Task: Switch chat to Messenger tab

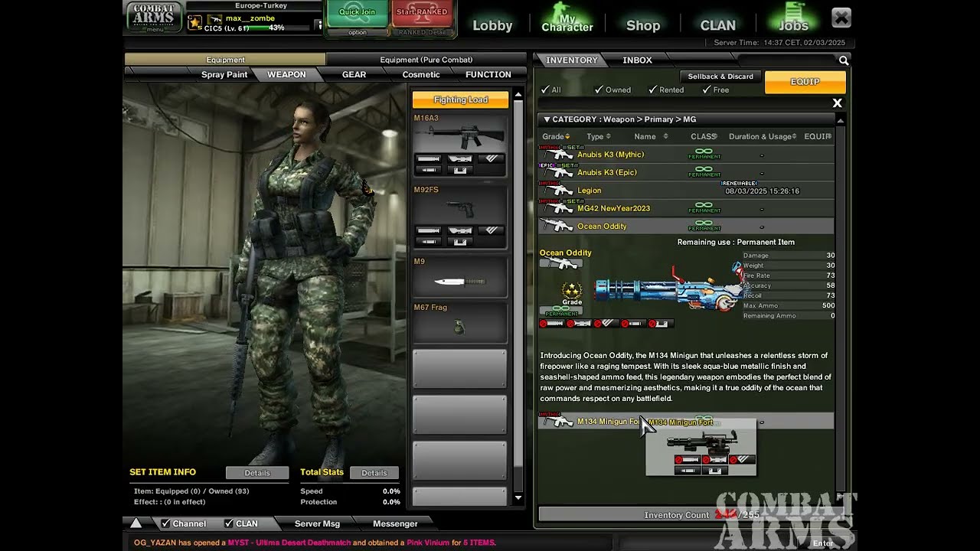Action: (x=395, y=523)
